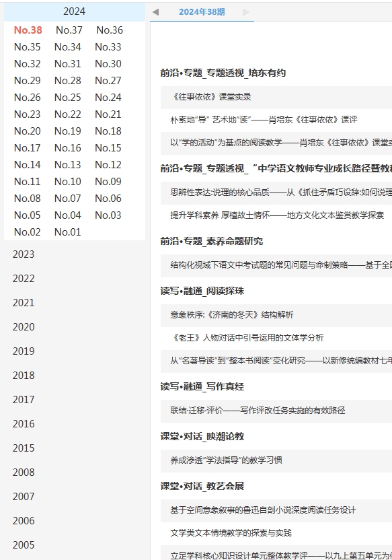The image size is (392, 560).
Task: Open article 养成渗透"学法指导"的教学习惯
Action: [226, 460]
